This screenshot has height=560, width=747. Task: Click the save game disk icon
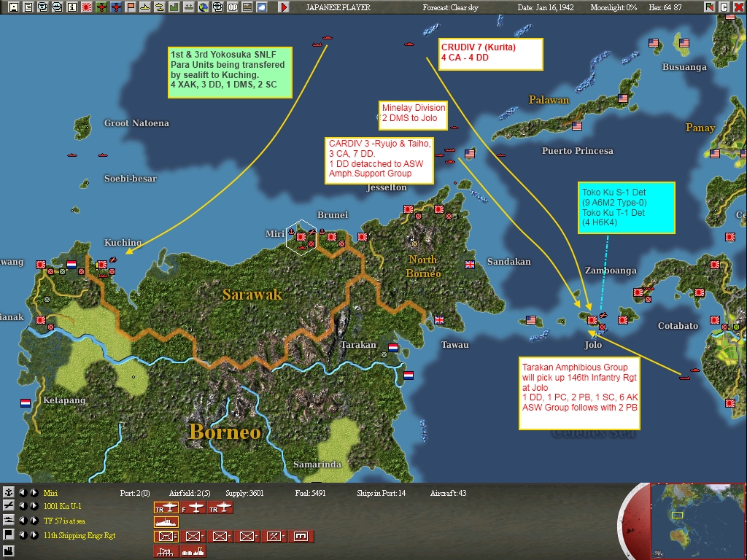(14, 7)
